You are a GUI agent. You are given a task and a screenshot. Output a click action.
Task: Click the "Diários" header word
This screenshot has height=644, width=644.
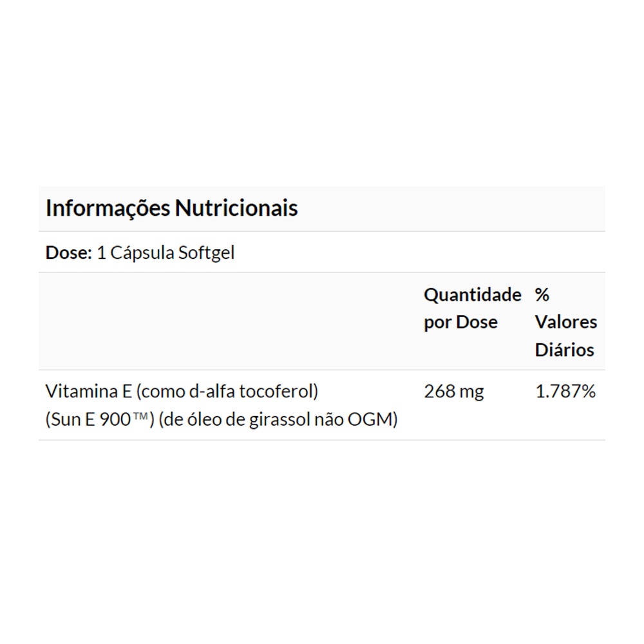(x=564, y=350)
